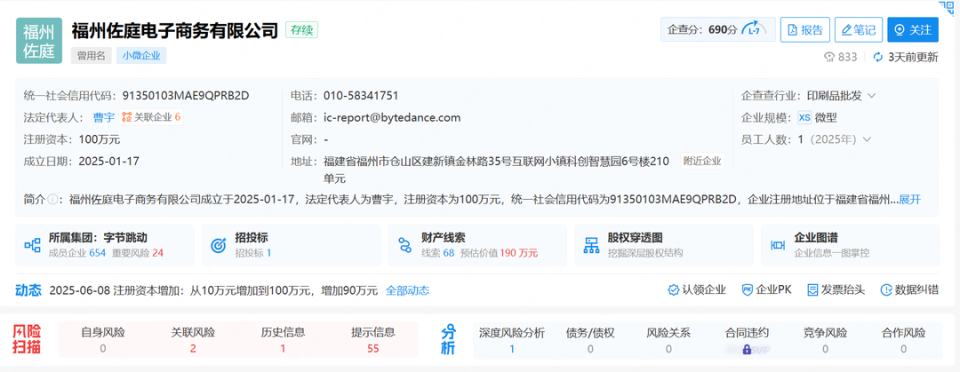Follow company with 关注 button
This screenshot has height=372, width=960.
pos(912,29)
